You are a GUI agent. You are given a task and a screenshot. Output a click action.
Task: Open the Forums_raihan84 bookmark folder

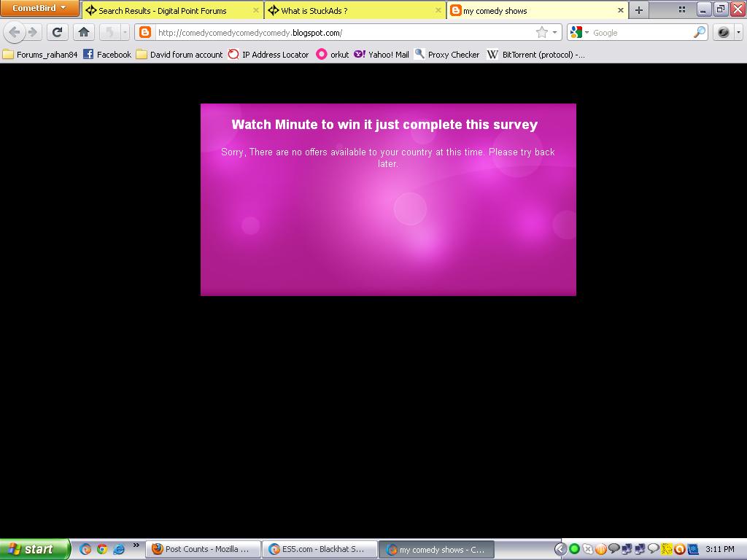click(x=40, y=54)
